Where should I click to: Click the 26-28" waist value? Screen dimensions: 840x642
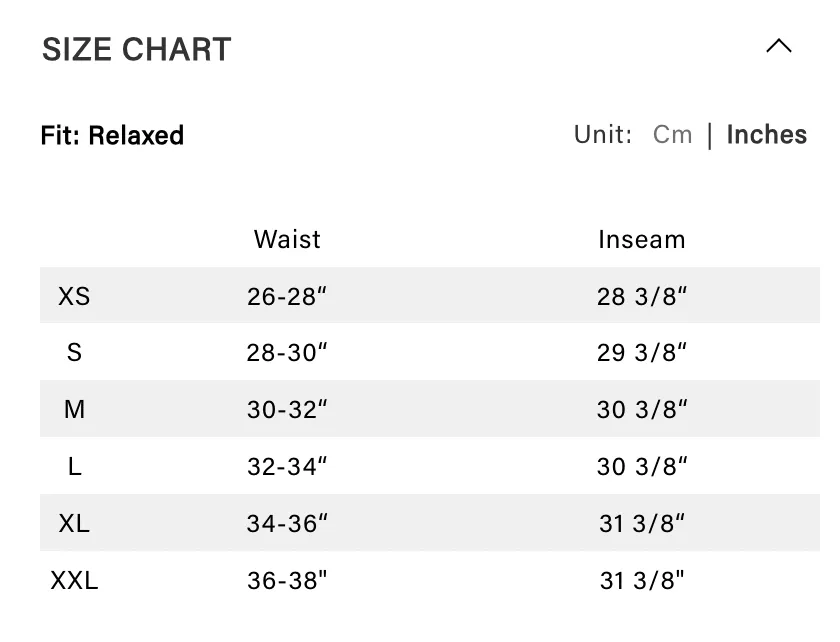pos(287,296)
